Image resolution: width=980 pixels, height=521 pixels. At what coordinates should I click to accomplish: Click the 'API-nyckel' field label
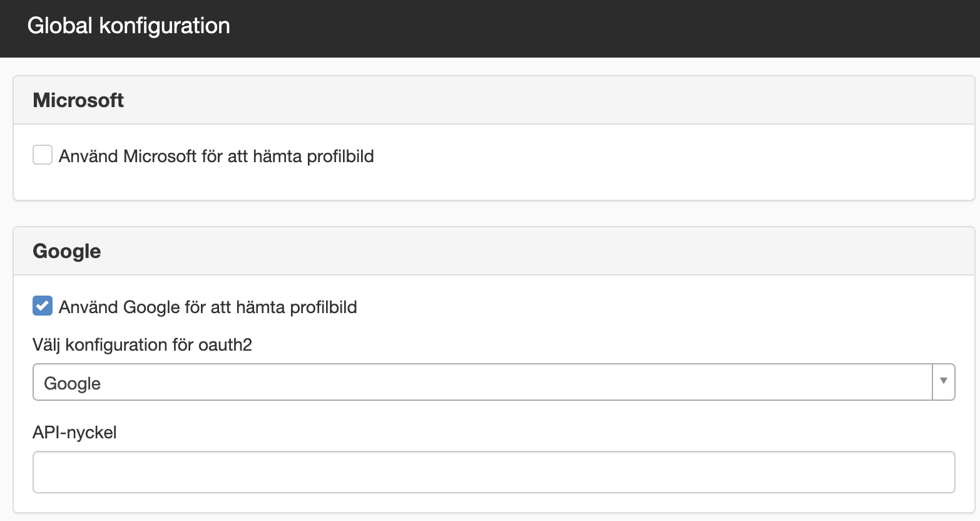pos(74,433)
